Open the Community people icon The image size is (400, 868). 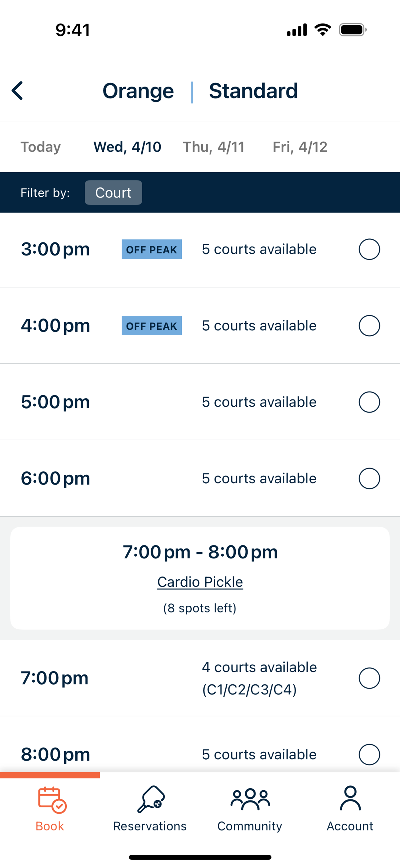250,799
